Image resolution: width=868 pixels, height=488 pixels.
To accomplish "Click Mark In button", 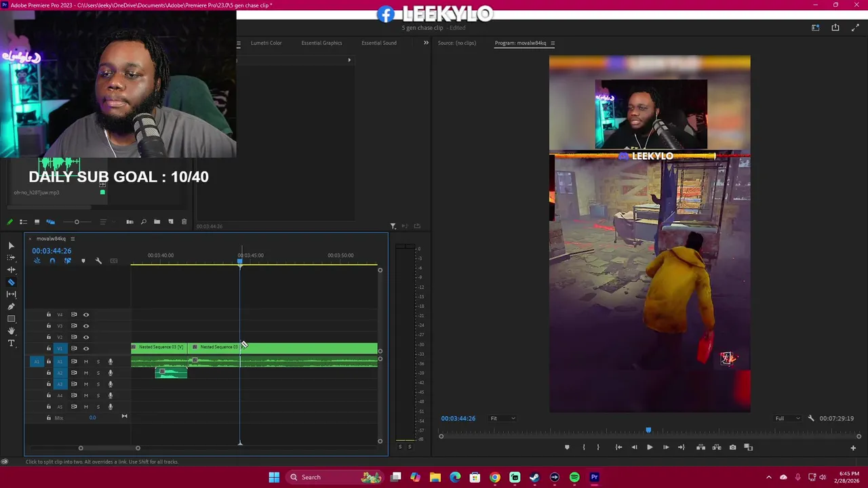I will coord(583,447).
